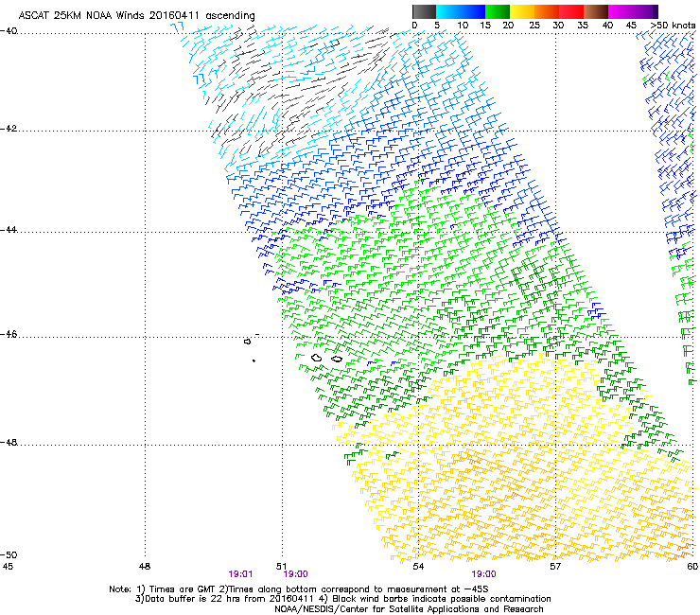700x615 pixels.
Task: Click the western of the two island outlines near -46.5
Action: point(317,358)
